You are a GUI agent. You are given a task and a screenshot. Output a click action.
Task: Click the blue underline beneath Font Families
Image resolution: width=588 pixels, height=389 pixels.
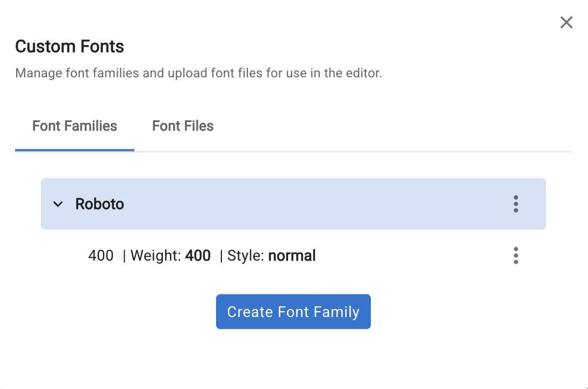tap(75, 150)
